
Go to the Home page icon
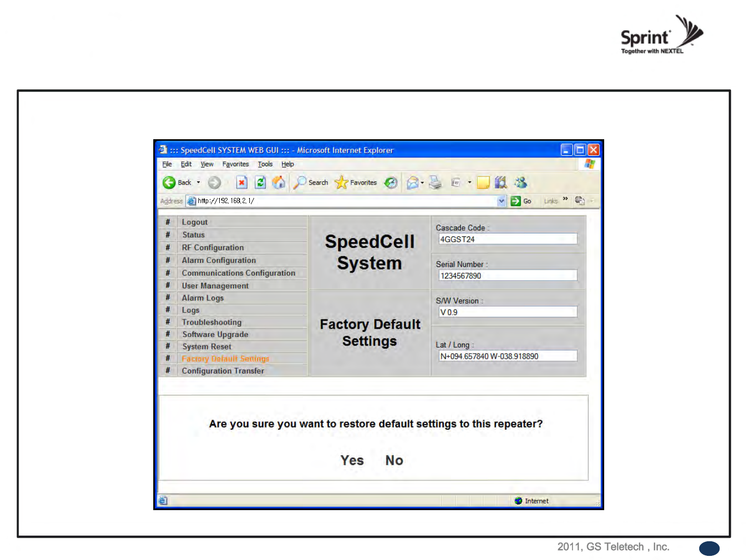click(279, 182)
